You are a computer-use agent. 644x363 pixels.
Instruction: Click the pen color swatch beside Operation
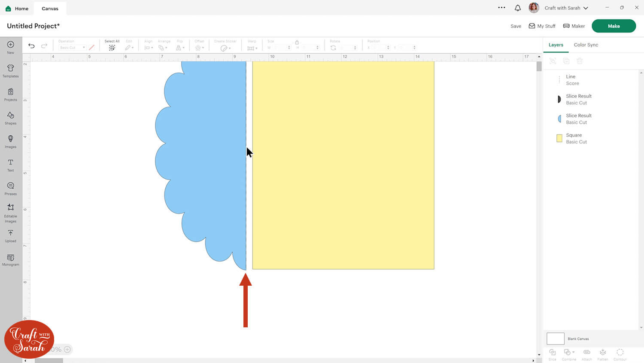[x=91, y=47]
